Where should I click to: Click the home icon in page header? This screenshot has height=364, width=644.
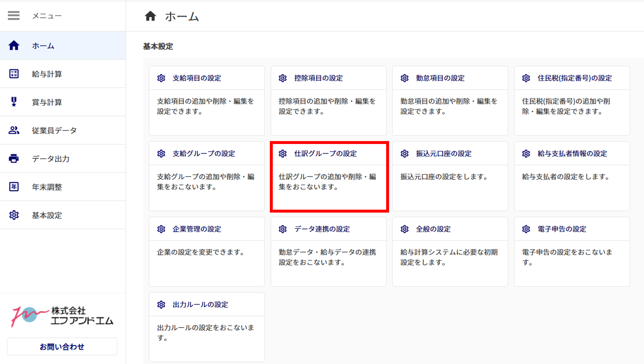pyautogui.click(x=150, y=16)
